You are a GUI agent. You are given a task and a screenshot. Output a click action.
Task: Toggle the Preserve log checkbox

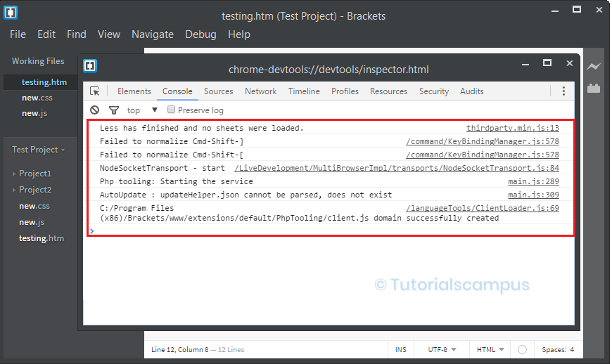171,110
